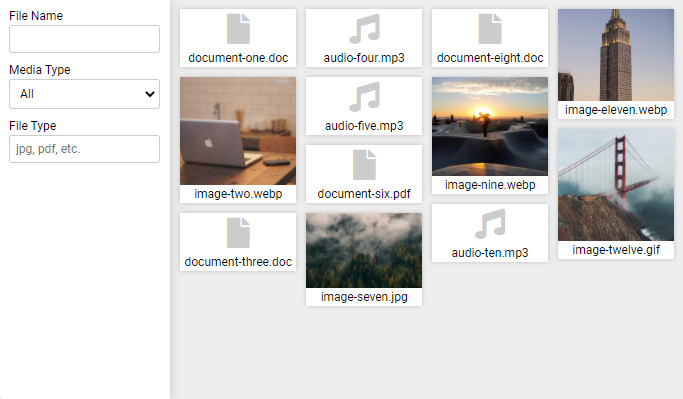Click the document-one.doc file icon
Image resolution: width=683 pixels, height=399 pixels.
(238, 29)
